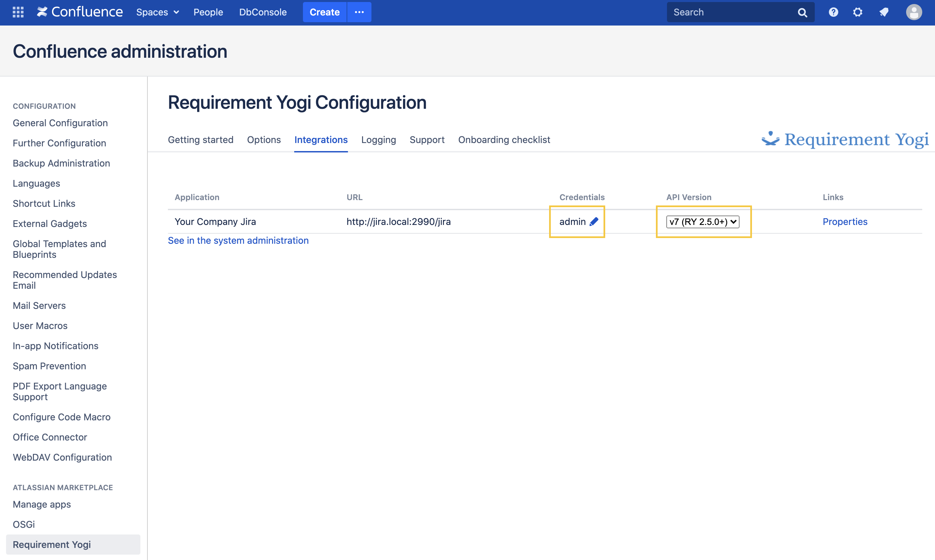
Task: Click the search magnifier icon
Action: (x=802, y=12)
